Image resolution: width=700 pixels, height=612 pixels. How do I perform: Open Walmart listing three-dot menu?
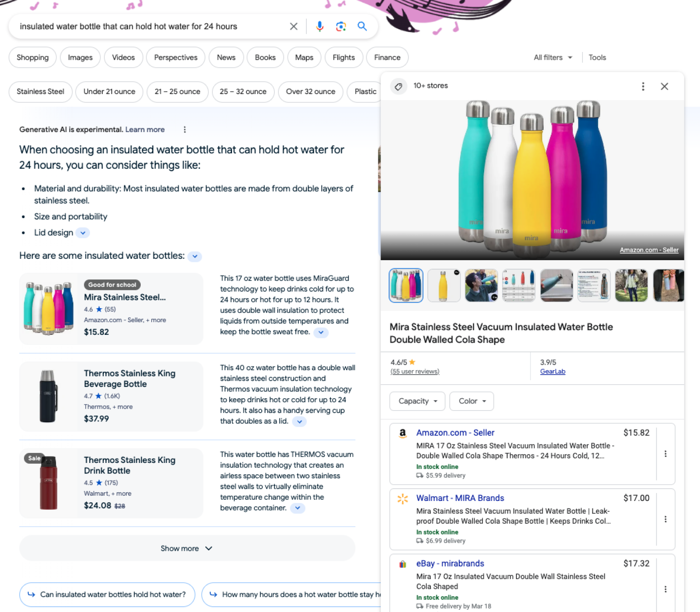pyautogui.click(x=665, y=519)
